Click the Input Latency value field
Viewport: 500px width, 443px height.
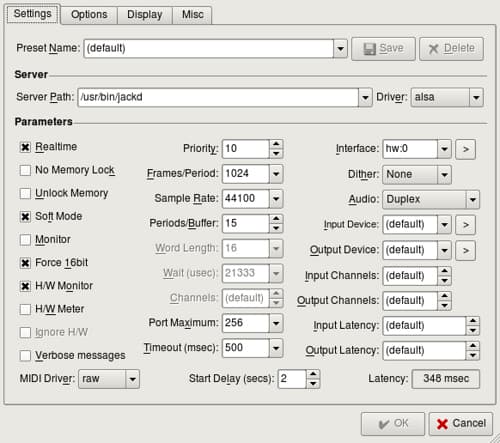424,326
